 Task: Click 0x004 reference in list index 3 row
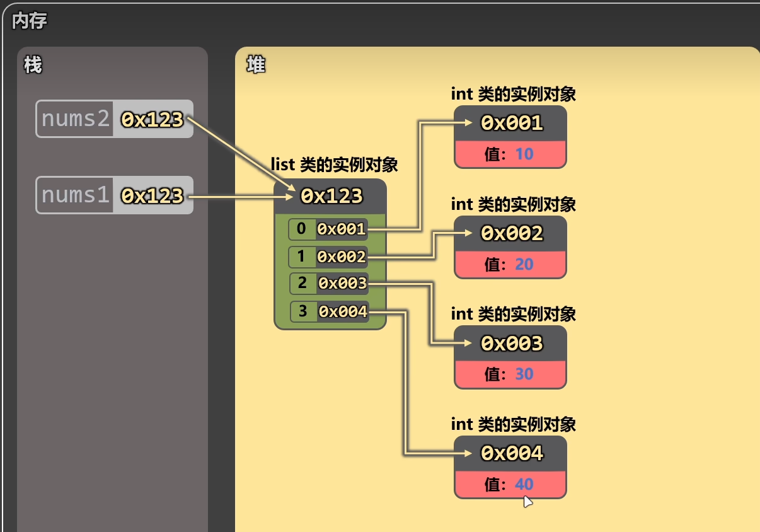click(x=342, y=311)
